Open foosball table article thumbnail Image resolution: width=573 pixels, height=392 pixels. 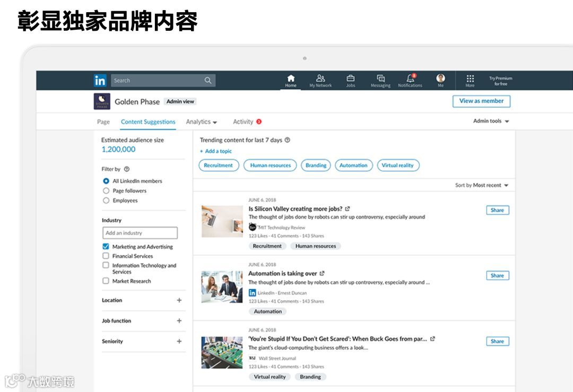pos(222,353)
